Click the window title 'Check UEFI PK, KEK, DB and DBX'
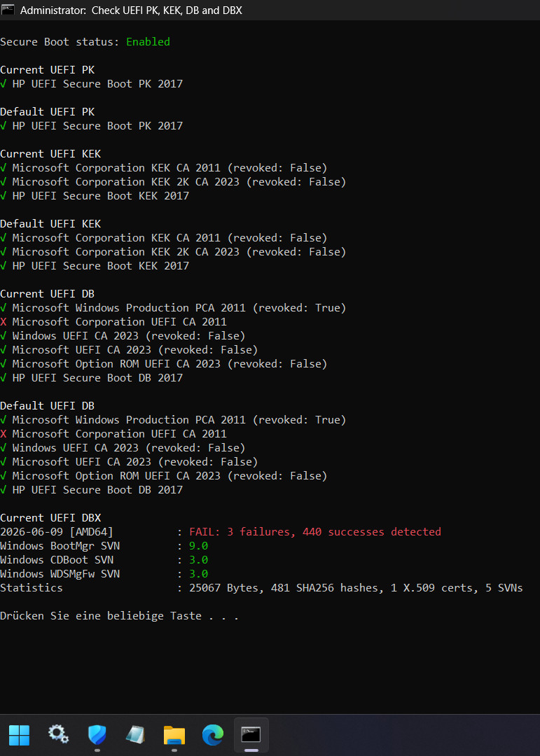Image resolution: width=540 pixels, height=756 pixels. pyautogui.click(x=167, y=10)
